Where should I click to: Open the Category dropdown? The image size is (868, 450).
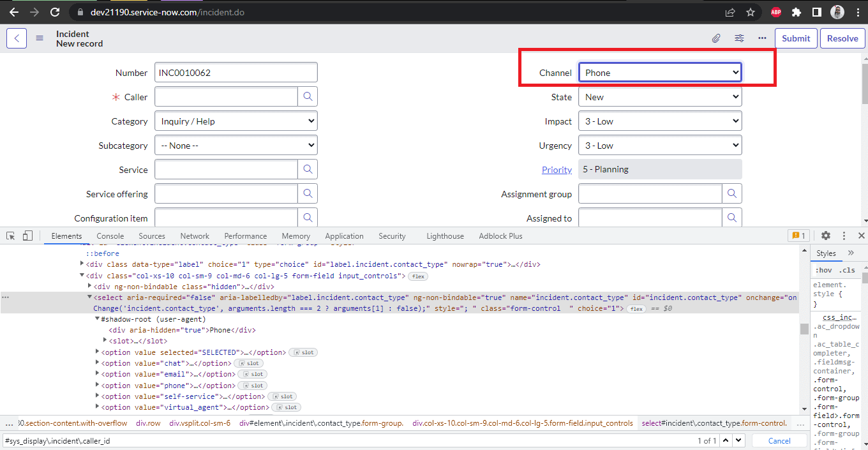(236, 121)
